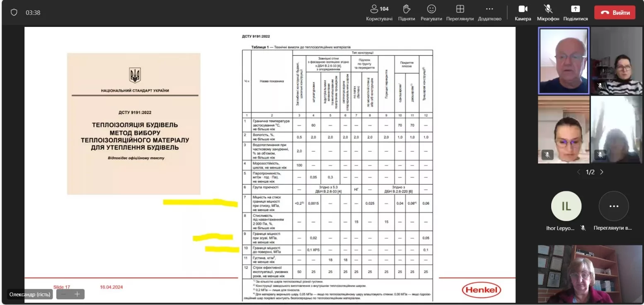Share your screen with Поділитися
This screenshot has height=305, width=644.
[575, 12]
